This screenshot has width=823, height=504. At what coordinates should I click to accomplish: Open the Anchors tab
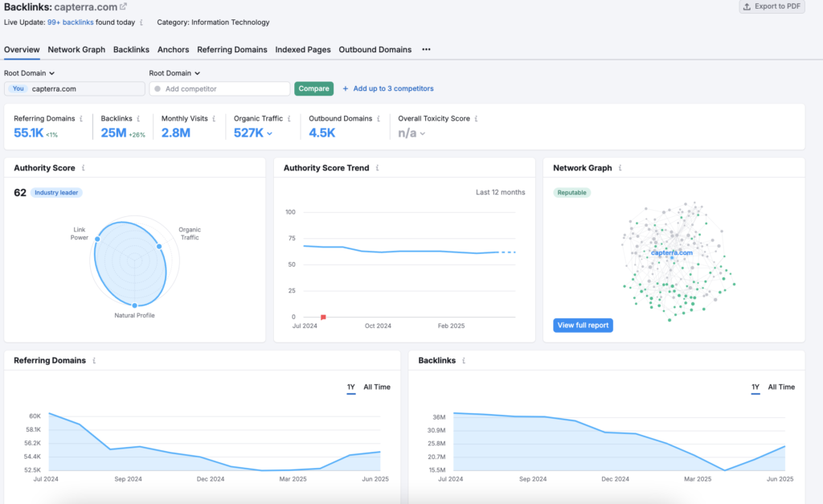pyautogui.click(x=174, y=49)
